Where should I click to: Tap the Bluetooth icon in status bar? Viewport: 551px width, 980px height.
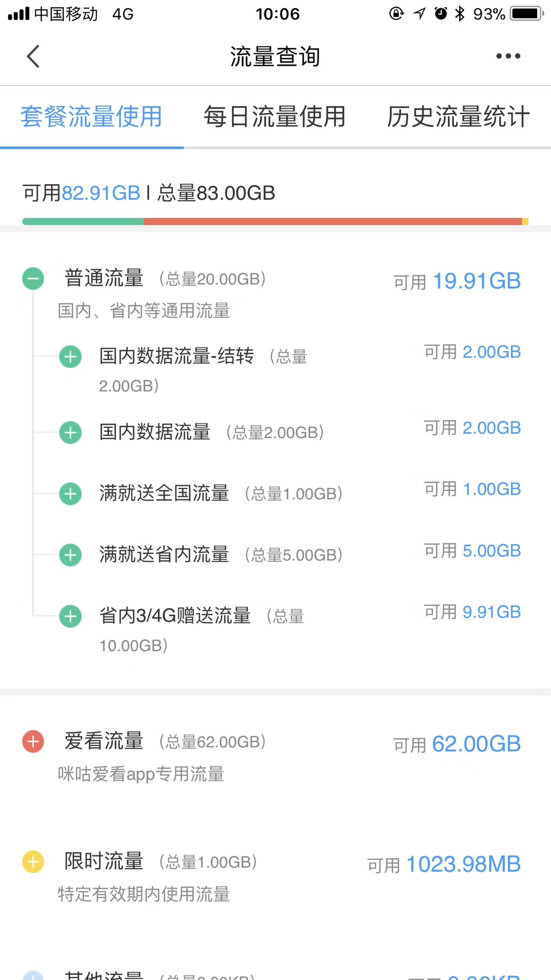(x=460, y=13)
